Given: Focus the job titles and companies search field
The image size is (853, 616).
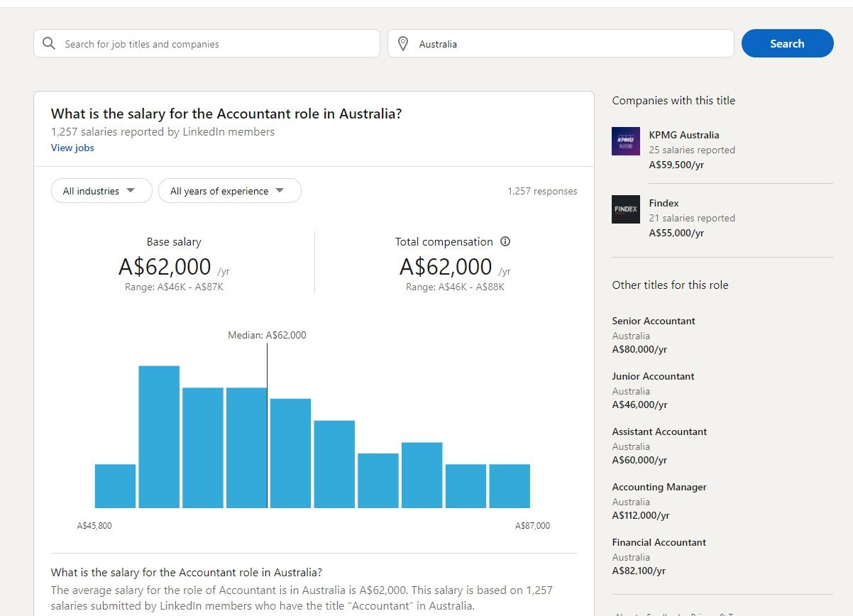Looking at the screenshot, I should [213, 44].
